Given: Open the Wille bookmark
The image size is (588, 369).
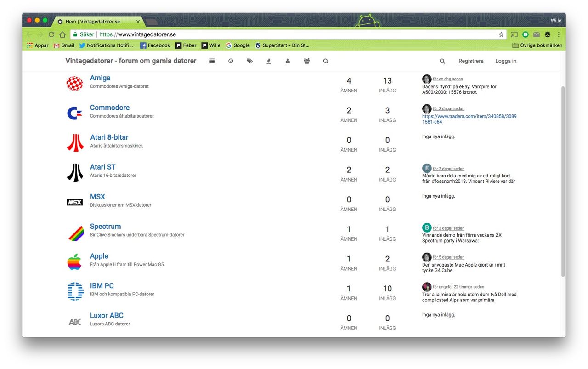Looking at the screenshot, I should [x=211, y=45].
